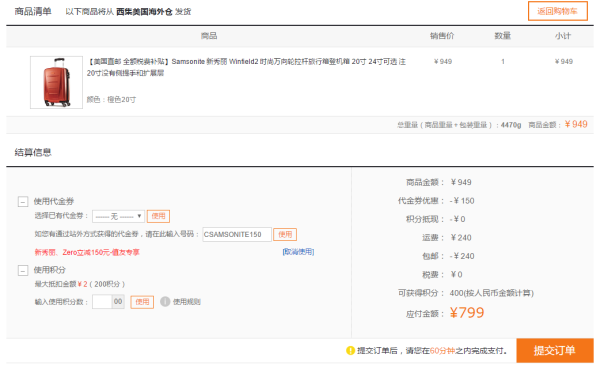Open the Samsonite Winfield2 product title link
The image size is (600, 369).
click(x=246, y=67)
